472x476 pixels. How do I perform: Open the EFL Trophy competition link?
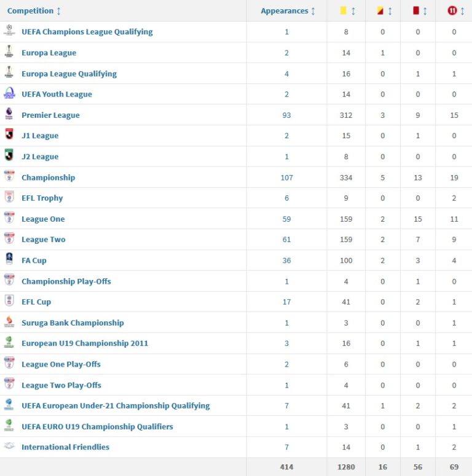(x=42, y=198)
